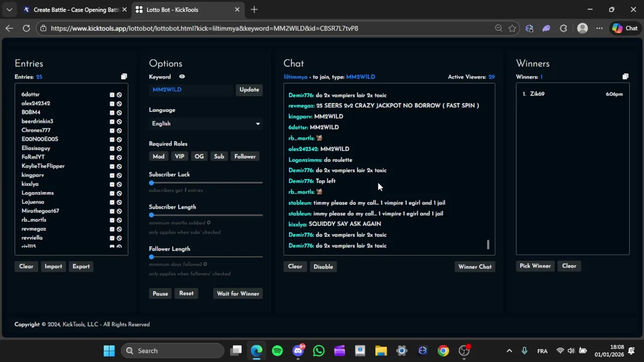Remove entry beerdrinkin3 with the minus icon
Image resolution: width=644 pixels, height=362 pixels.
[112, 122]
